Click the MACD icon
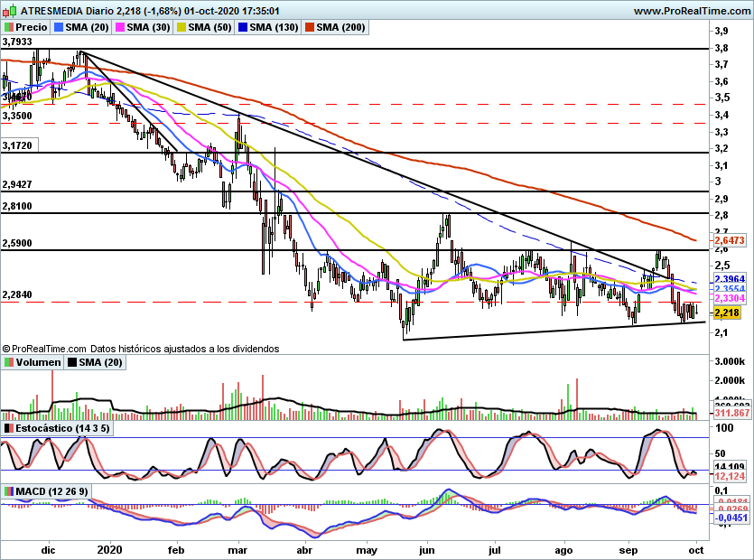This screenshot has width=754, height=560. click(9, 491)
